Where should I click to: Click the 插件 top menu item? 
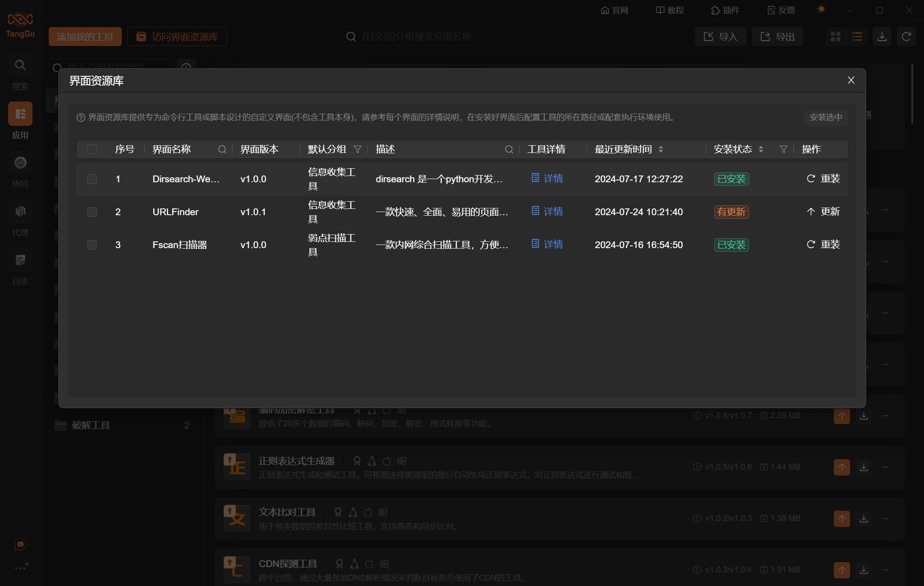725,10
